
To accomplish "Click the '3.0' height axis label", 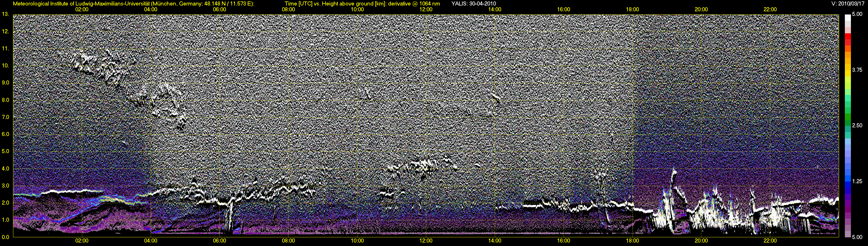I will point(5,185).
